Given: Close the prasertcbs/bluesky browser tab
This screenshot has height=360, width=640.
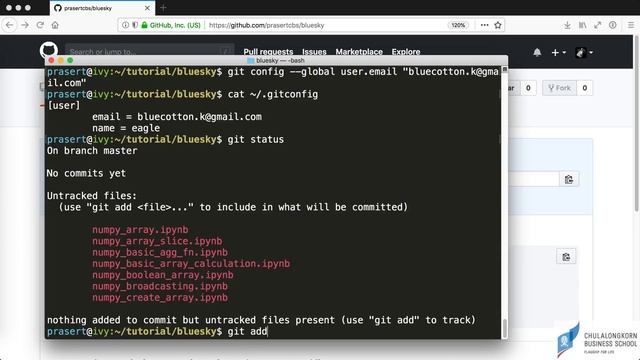Looking at the screenshot, I should (147, 8).
